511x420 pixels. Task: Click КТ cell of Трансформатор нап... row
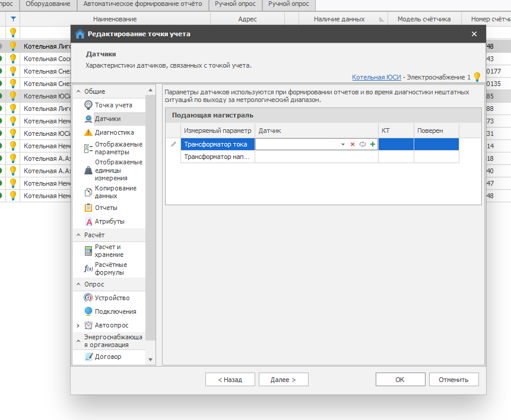click(x=396, y=157)
